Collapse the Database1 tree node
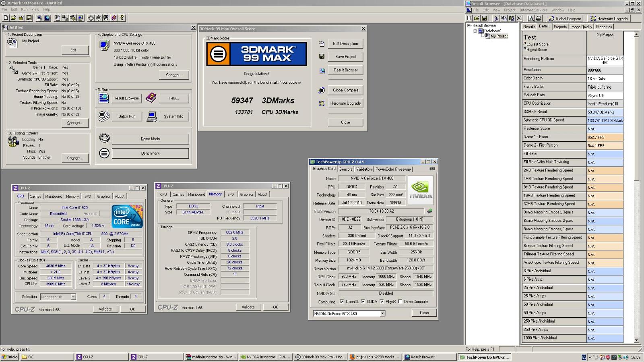 475,31
